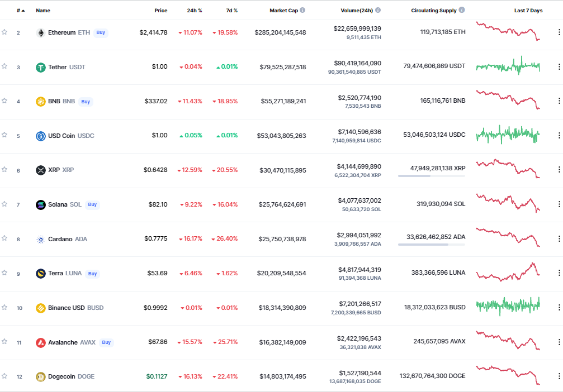The height and width of the screenshot is (392, 563).
Task: Open Circulating Supply info tooltip icon
Action: 462,10
